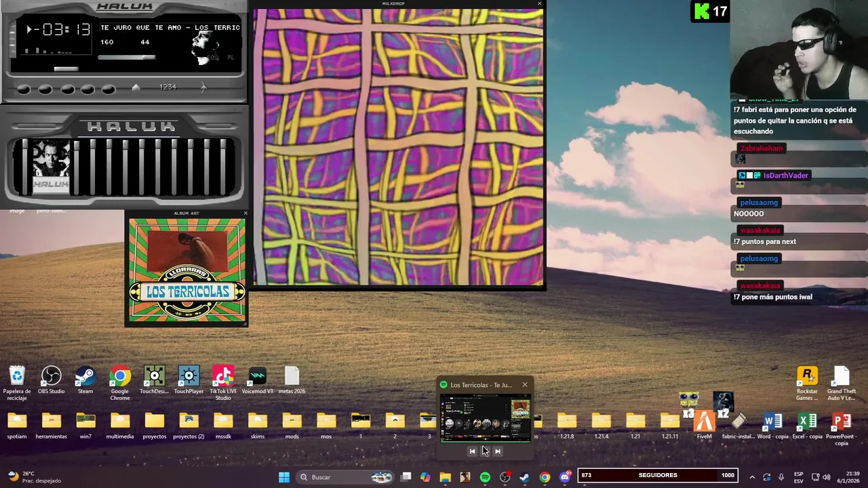
Task: Toggle the PL playlist button in Haluk player
Action: (231, 58)
